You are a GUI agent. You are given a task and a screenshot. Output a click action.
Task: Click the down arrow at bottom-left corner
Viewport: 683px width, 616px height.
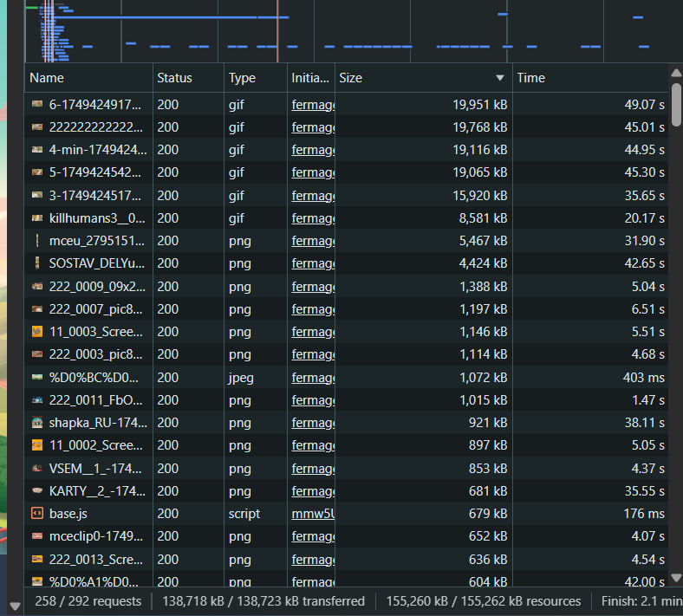point(14,605)
